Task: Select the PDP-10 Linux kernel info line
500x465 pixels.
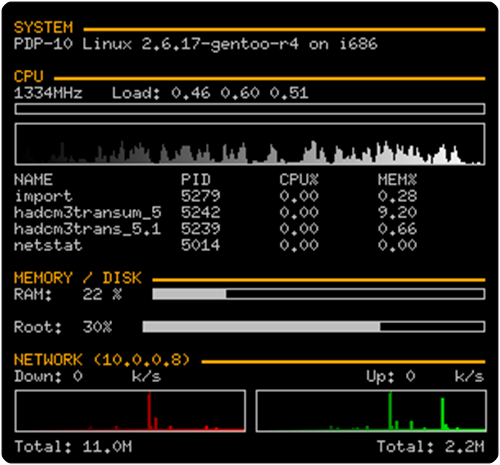Action: pyautogui.click(x=196, y=44)
